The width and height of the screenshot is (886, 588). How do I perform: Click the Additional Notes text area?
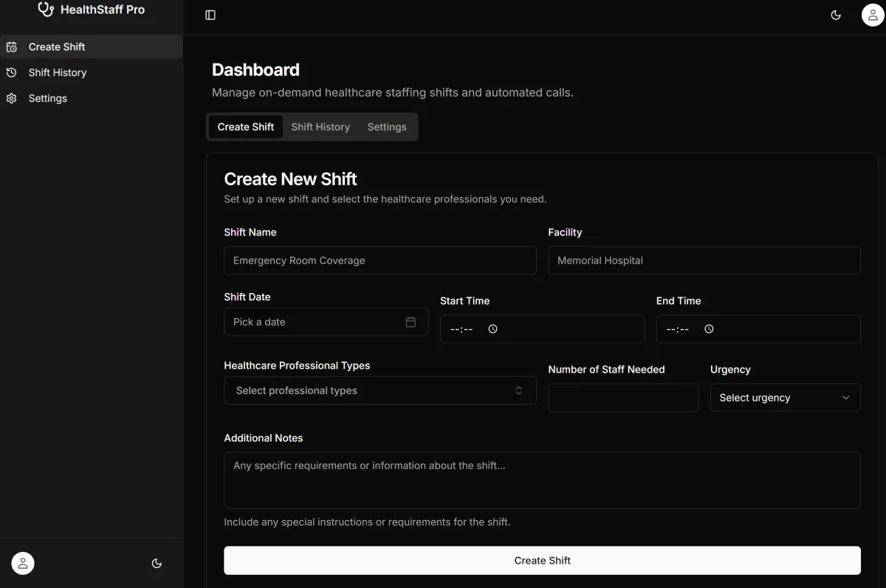click(542, 480)
